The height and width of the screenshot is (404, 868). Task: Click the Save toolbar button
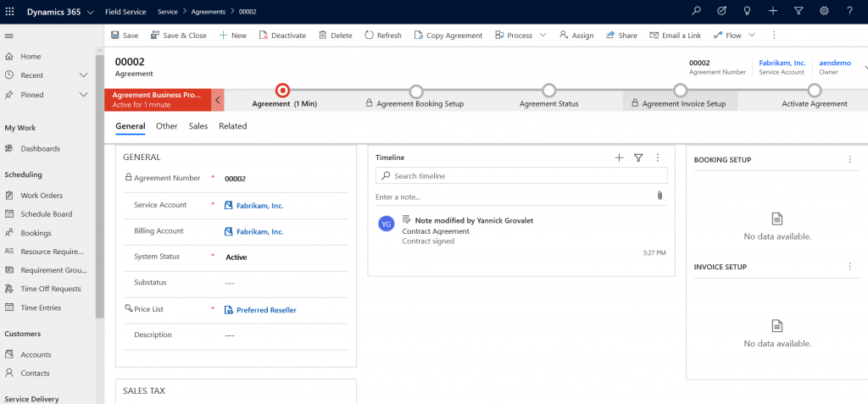click(125, 36)
